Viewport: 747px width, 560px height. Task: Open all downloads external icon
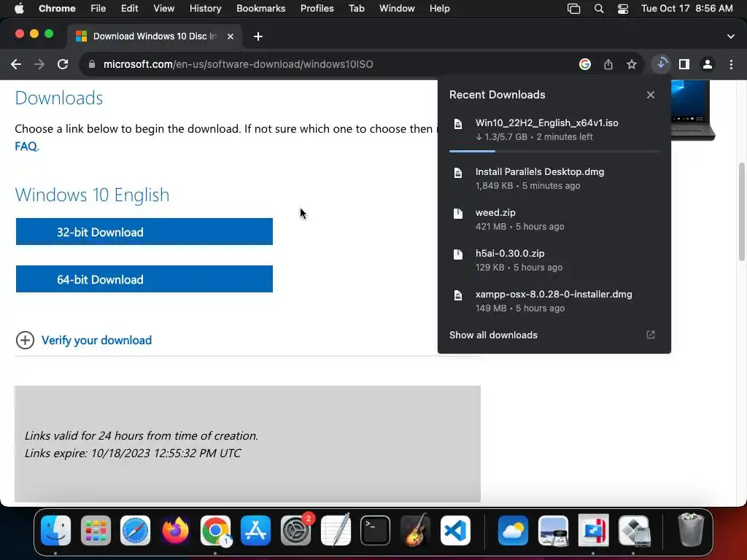pyautogui.click(x=651, y=335)
